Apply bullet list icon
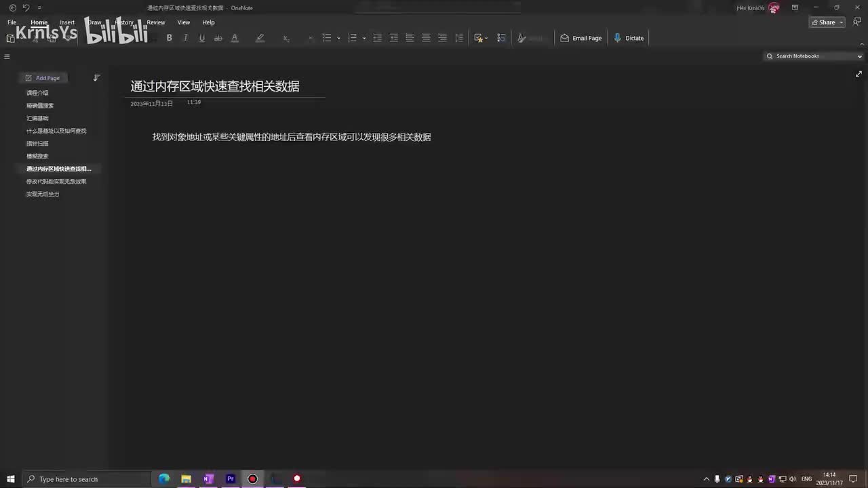Image resolution: width=868 pixels, height=488 pixels. click(327, 38)
